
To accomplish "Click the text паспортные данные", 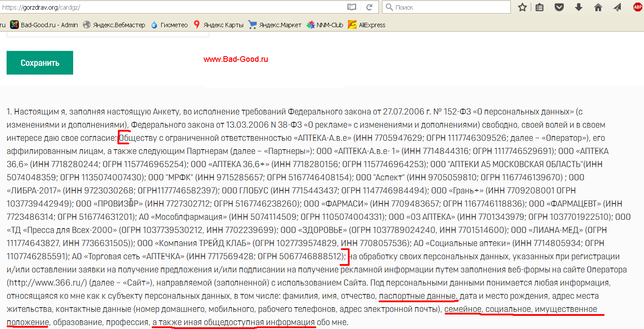I will pos(418,296).
